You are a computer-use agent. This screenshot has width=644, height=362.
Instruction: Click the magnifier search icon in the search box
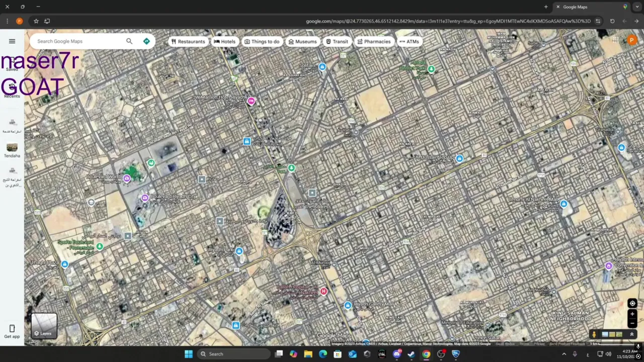129,41
